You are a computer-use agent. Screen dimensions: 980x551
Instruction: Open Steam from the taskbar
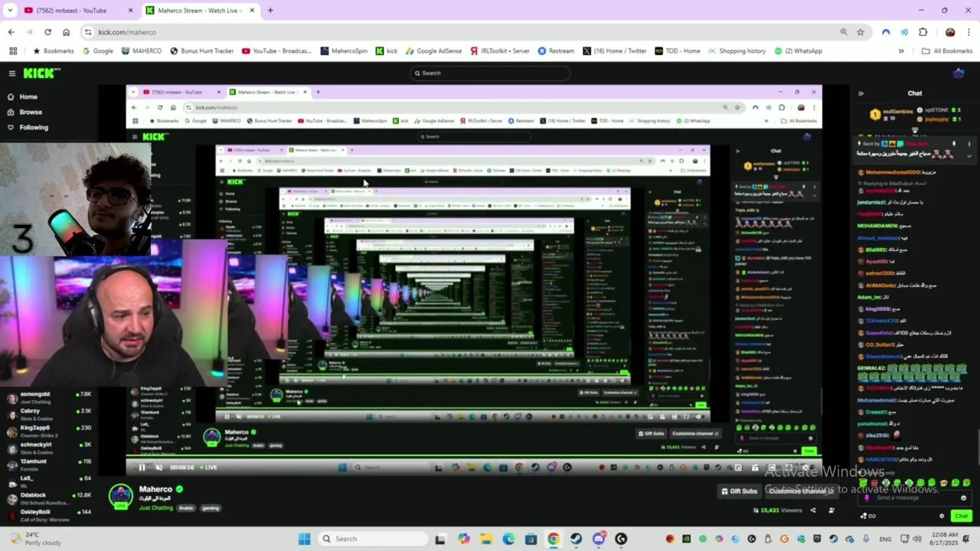click(x=576, y=539)
